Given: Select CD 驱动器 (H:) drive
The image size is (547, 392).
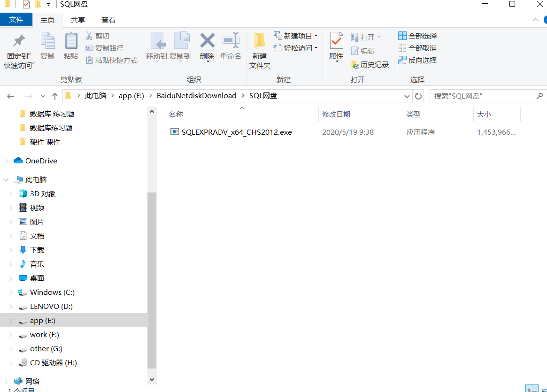Looking at the screenshot, I should tap(54, 363).
